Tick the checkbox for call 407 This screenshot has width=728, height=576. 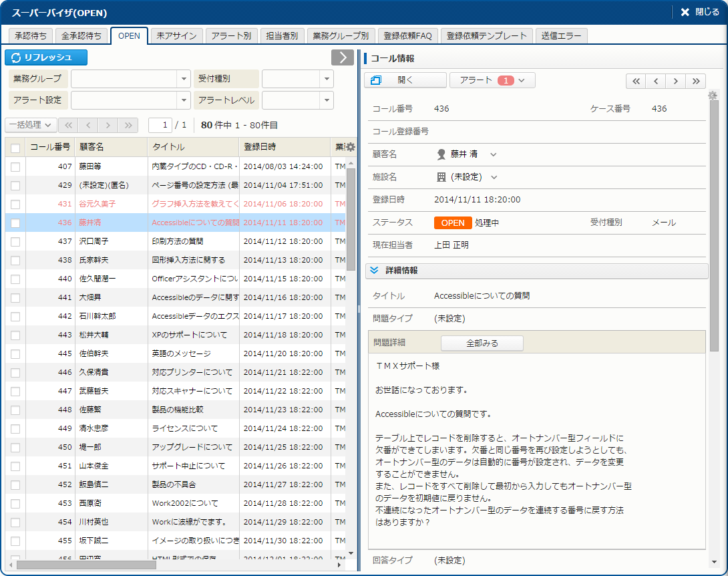coord(15,166)
